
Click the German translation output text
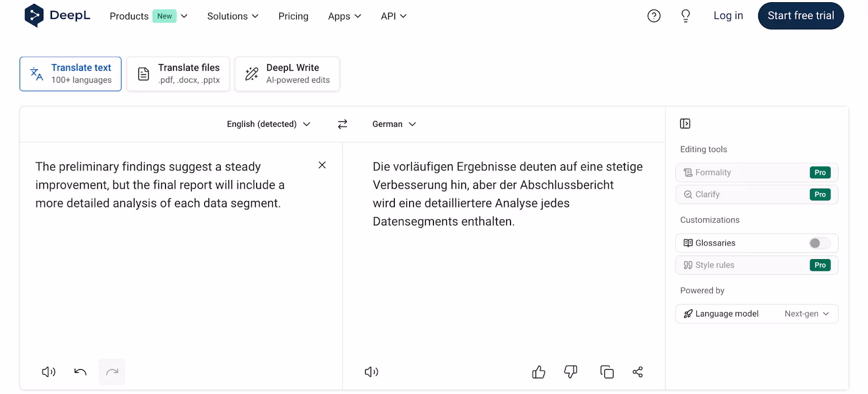[508, 194]
